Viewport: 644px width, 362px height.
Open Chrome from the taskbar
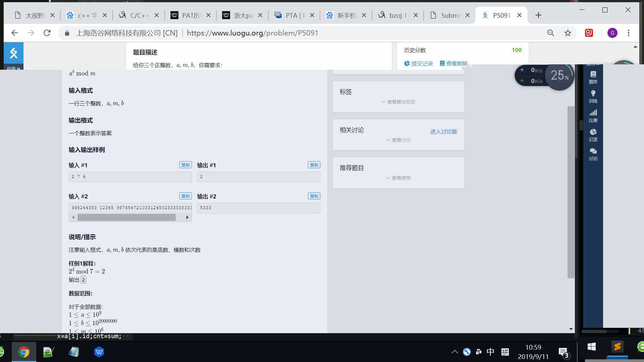(x=24, y=352)
